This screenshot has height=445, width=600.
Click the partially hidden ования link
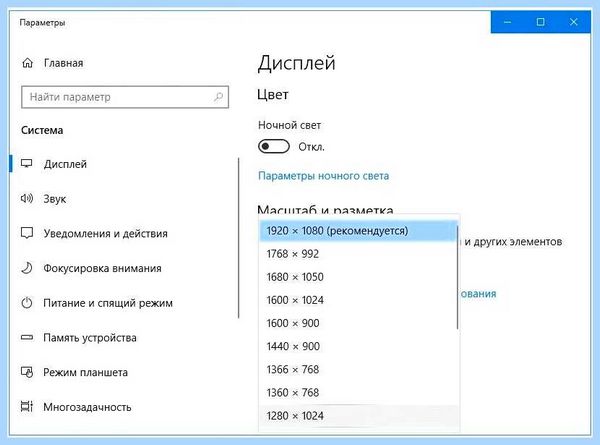click(x=478, y=294)
